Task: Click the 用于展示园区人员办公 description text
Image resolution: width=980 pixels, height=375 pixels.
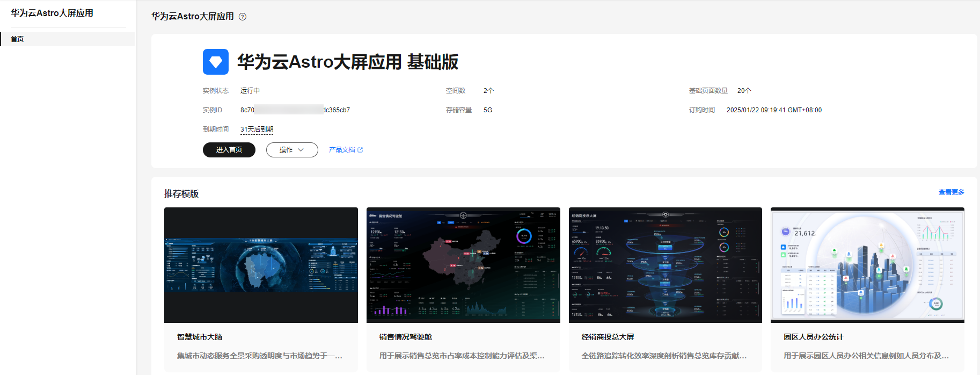Action: point(866,356)
